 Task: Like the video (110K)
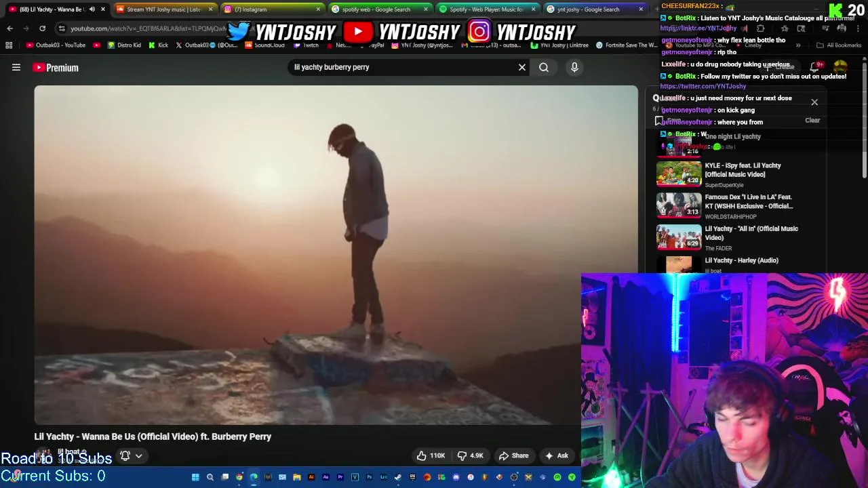(430, 455)
